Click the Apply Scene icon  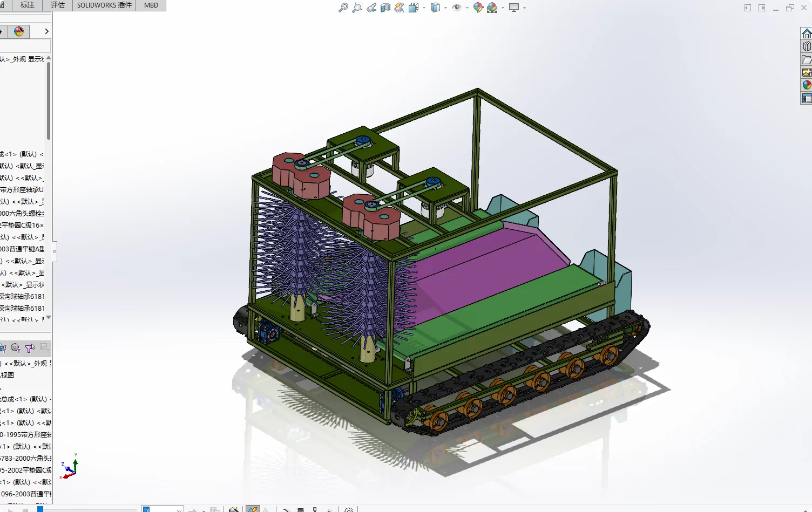click(492, 8)
